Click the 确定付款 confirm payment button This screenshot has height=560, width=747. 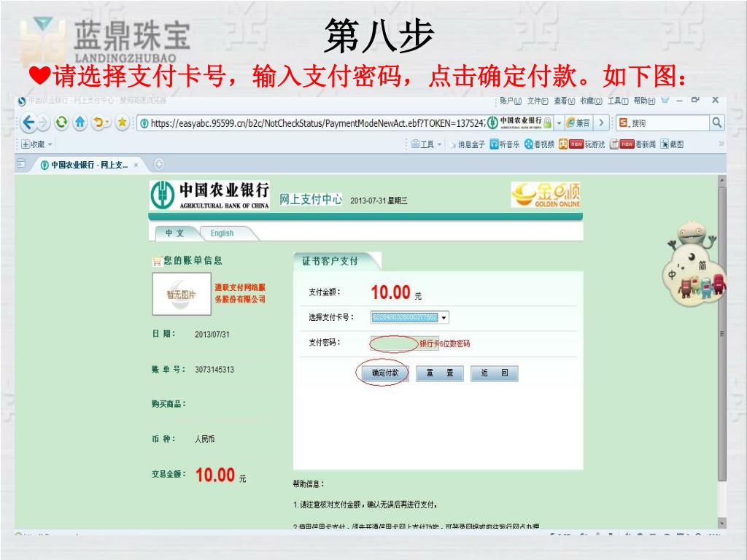click(385, 373)
